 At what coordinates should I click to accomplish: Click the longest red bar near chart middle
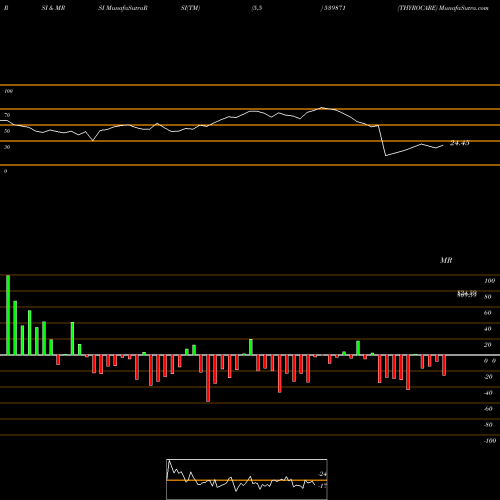[208, 378]
